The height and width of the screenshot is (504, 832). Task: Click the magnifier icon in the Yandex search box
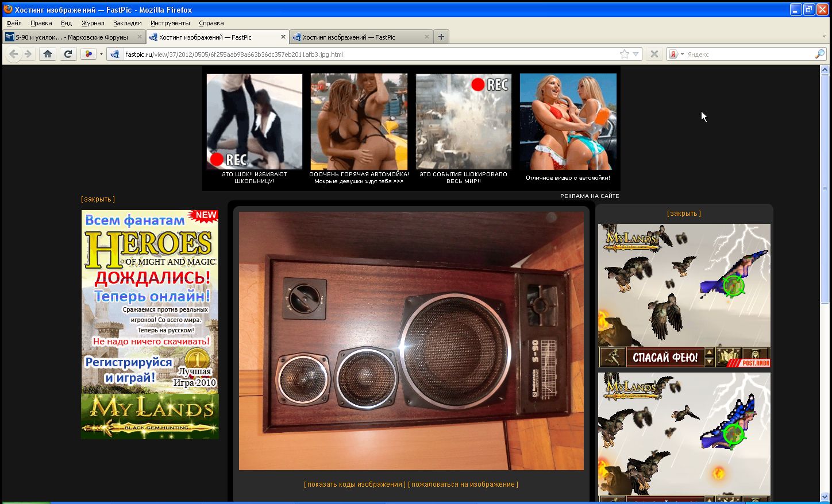tap(820, 54)
